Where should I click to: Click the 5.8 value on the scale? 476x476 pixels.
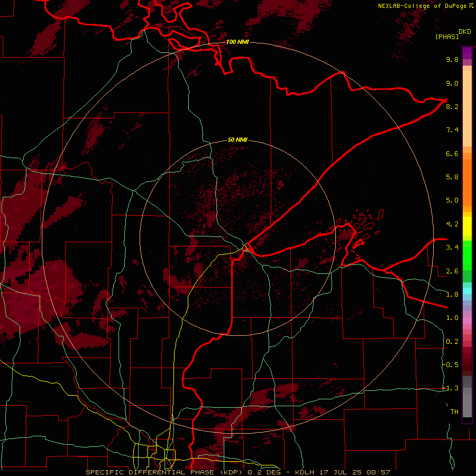(452, 177)
